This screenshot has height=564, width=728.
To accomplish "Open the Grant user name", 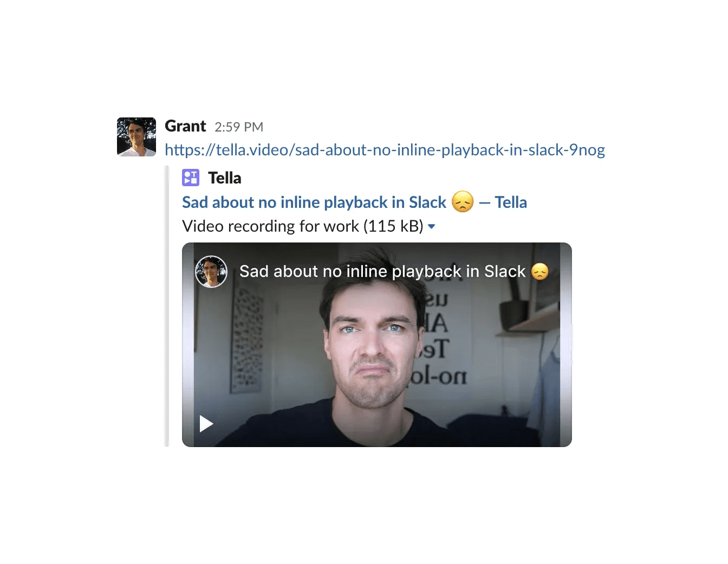I will (185, 126).
